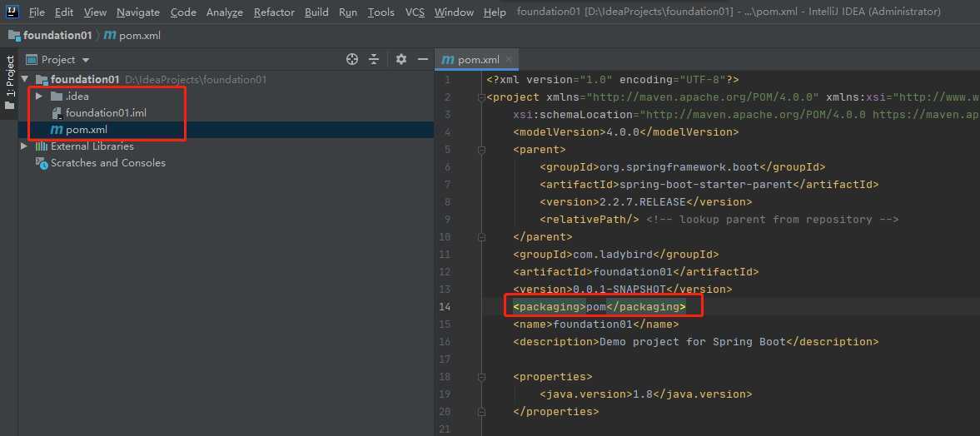This screenshot has width=980, height=436.
Task: Click the External Libraries bars icon
Action: click(x=42, y=146)
